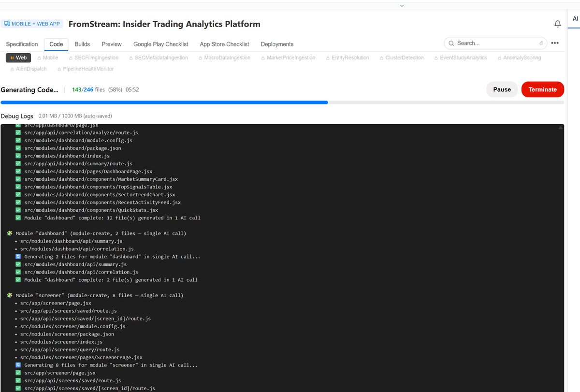
Task: Select the SECFilingIngestion chip
Action: pyautogui.click(x=93, y=58)
